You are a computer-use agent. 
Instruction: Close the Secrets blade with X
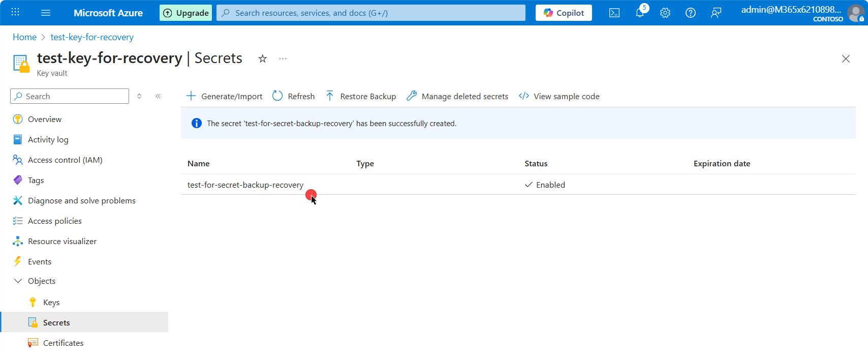846,59
